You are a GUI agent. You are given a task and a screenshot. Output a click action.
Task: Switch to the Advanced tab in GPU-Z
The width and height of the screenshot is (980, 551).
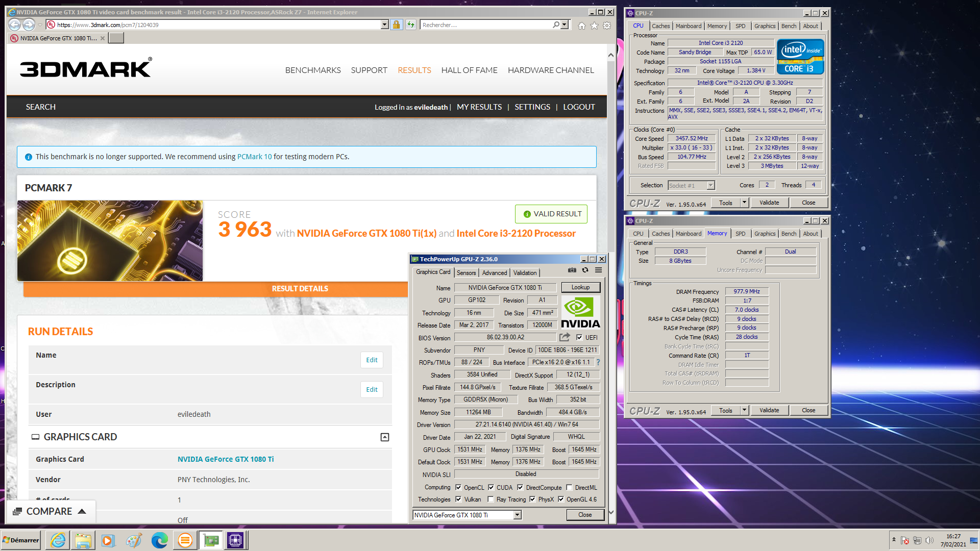(495, 273)
